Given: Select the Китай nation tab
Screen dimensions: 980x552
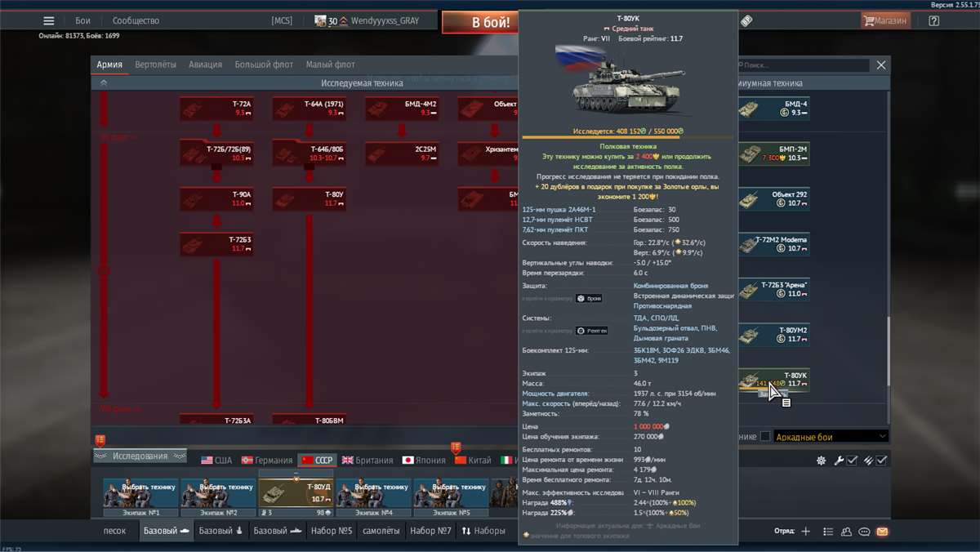Looking at the screenshot, I should coord(473,461).
